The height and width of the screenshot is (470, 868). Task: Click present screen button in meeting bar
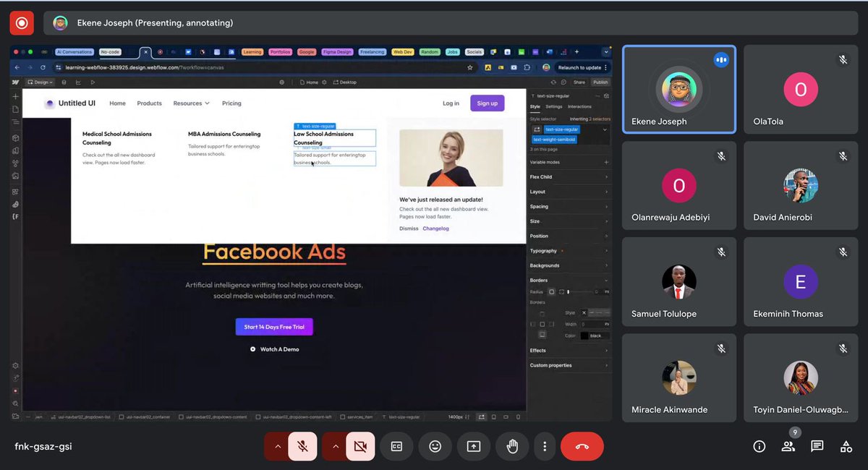[474, 446]
